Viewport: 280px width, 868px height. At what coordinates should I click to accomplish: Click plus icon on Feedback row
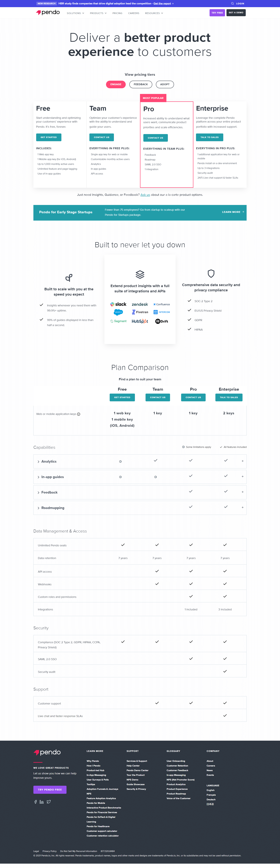[x=243, y=492]
